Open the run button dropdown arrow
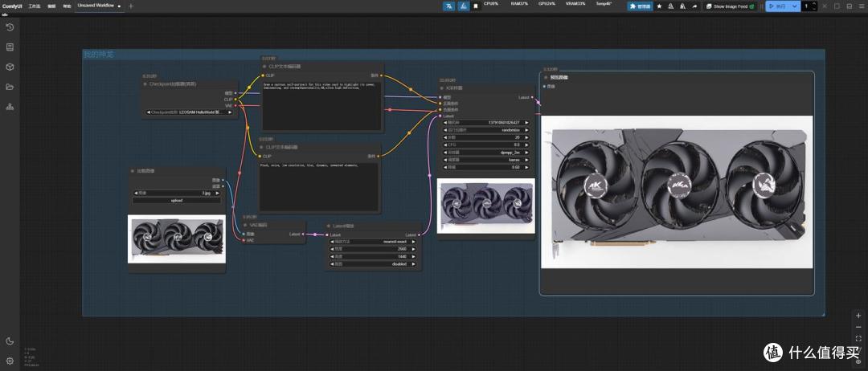This screenshot has height=371, width=868. pyautogui.click(x=795, y=6)
